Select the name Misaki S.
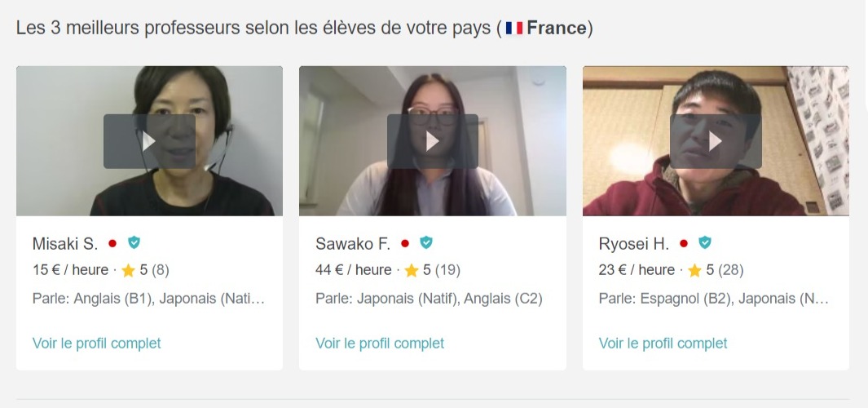This screenshot has height=408, width=868. pyautogui.click(x=65, y=243)
